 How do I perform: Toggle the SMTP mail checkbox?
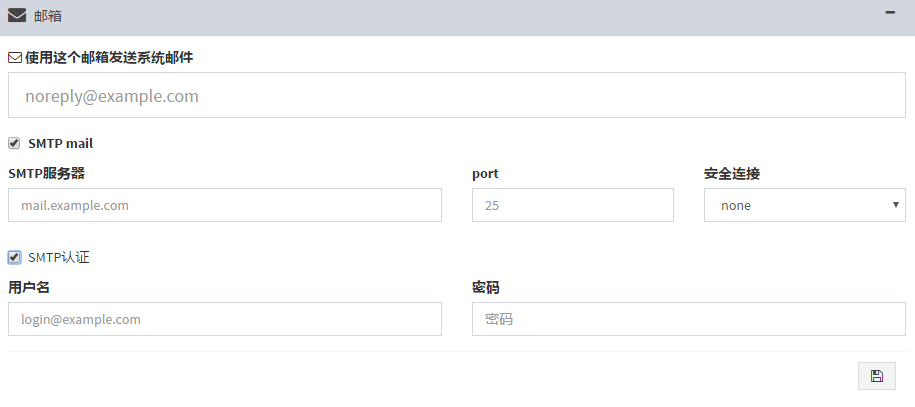(14, 143)
